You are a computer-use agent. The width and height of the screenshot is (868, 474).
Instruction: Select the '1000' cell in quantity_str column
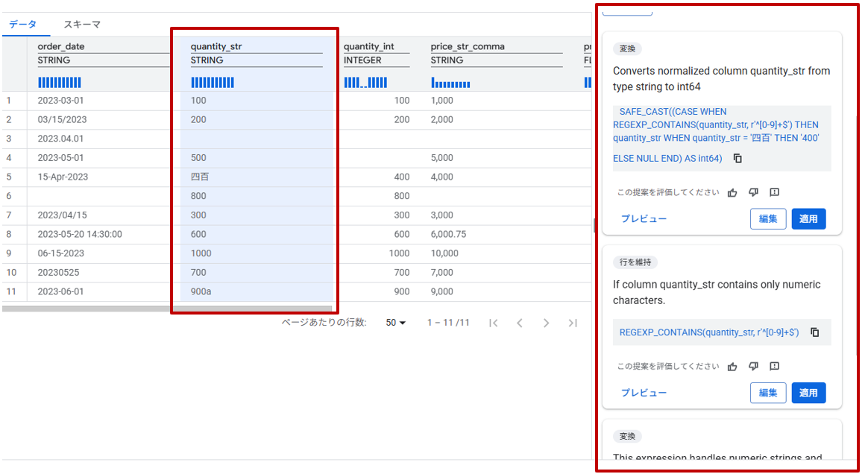[201, 253]
